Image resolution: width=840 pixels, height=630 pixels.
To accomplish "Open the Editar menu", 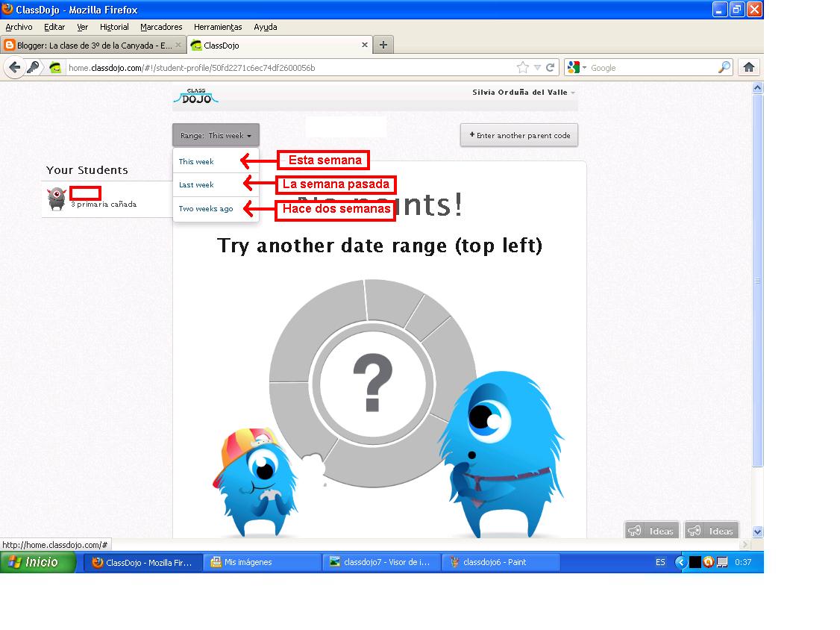I will (x=54, y=27).
